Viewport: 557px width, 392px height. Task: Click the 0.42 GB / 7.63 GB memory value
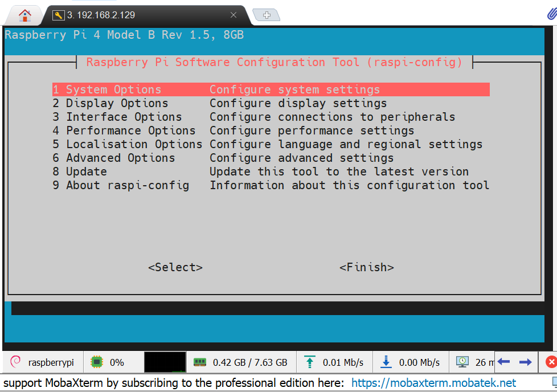tap(250, 362)
